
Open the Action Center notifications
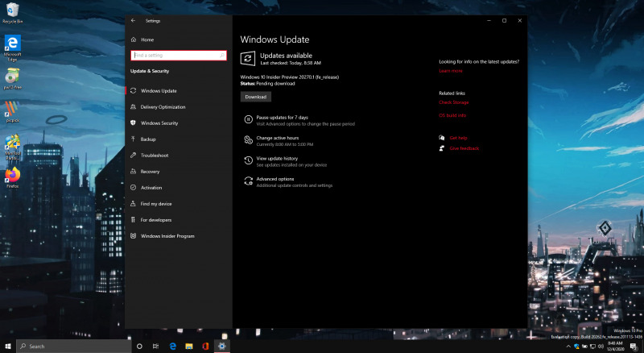point(634,347)
